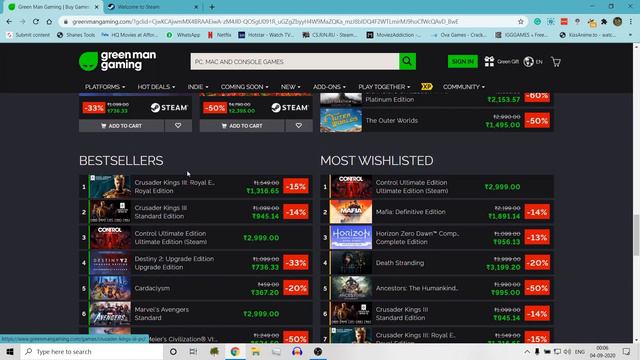Click ADD TO CART under -33% game

[x=121, y=126]
